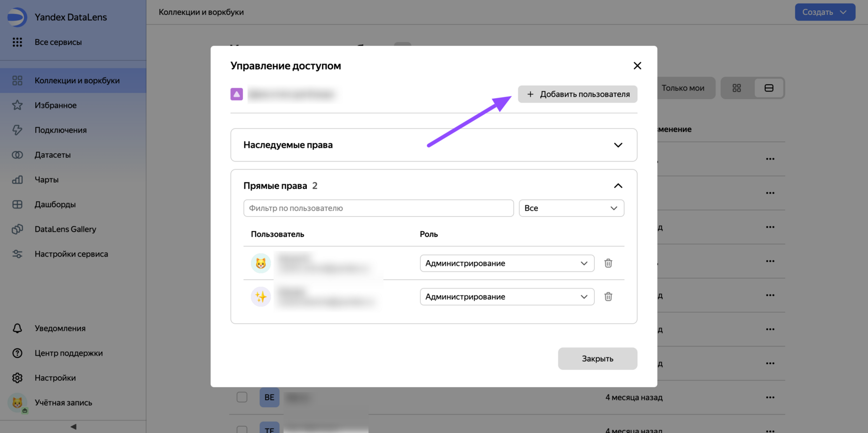Screen dimensions: 868x433
Task: Open Подключения menu item
Action: (73, 130)
